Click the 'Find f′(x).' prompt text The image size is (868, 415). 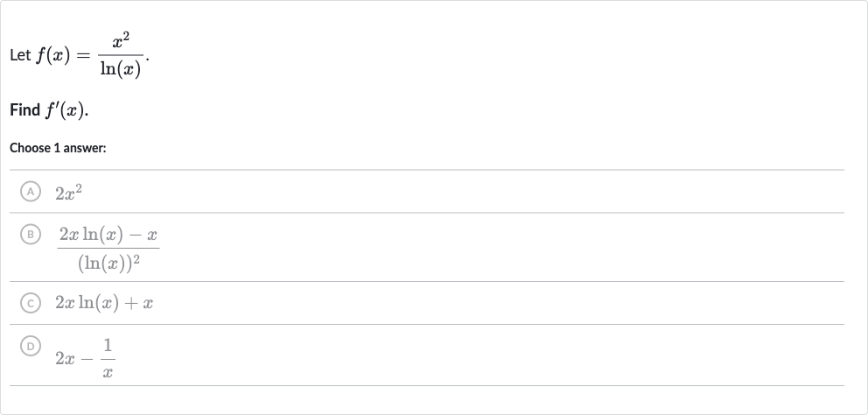[49, 110]
